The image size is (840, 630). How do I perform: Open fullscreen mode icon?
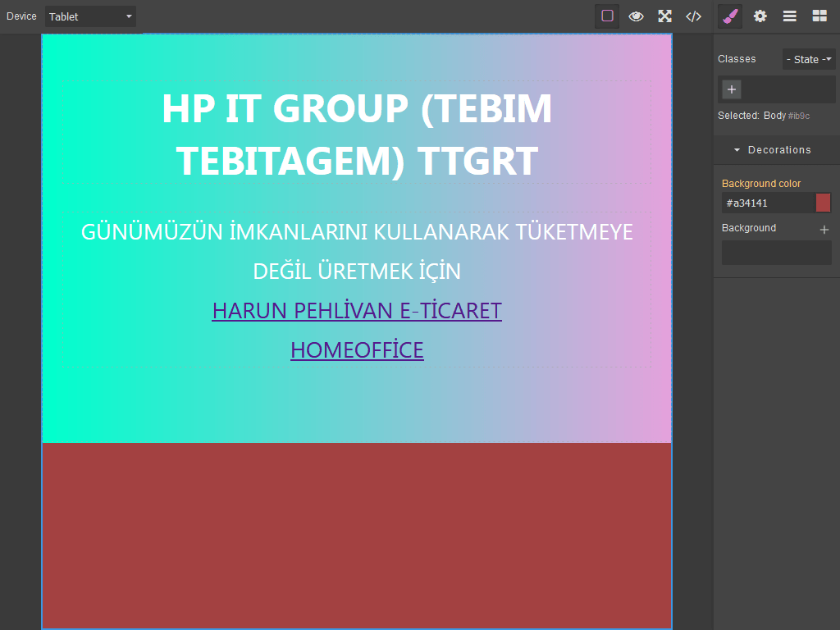[664, 16]
